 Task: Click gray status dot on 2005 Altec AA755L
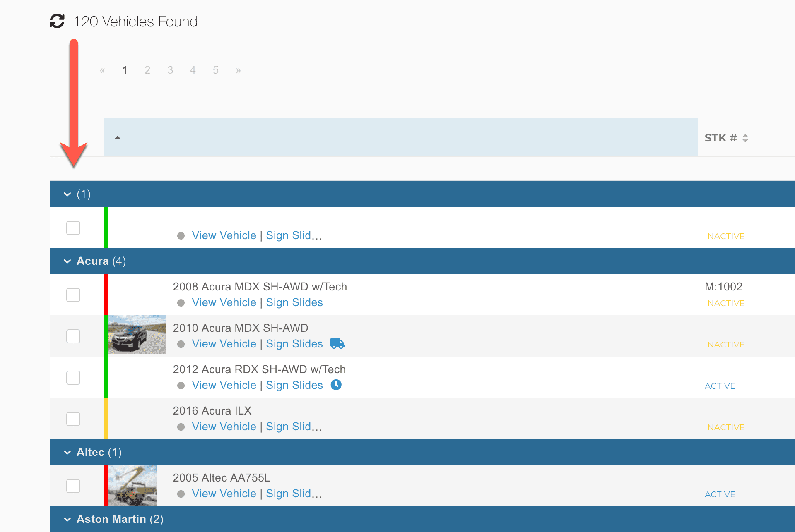(x=181, y=494)
